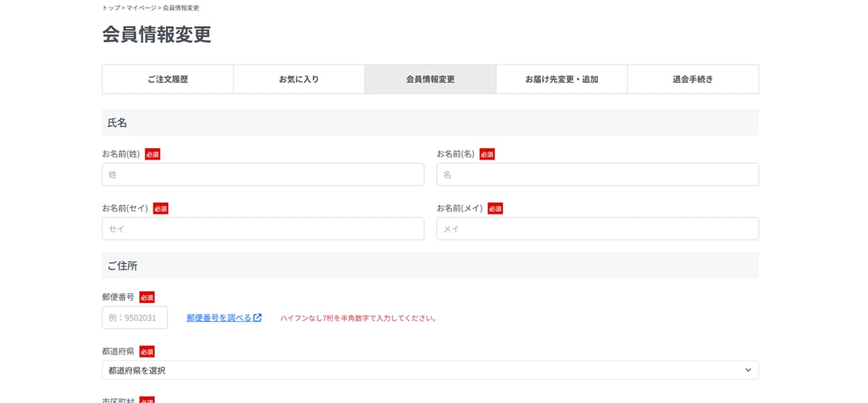Image resolution: width=868 pixels, height=403 pixels.
Task: Focus the 姓 surname input field
Action: coord(263,174)
